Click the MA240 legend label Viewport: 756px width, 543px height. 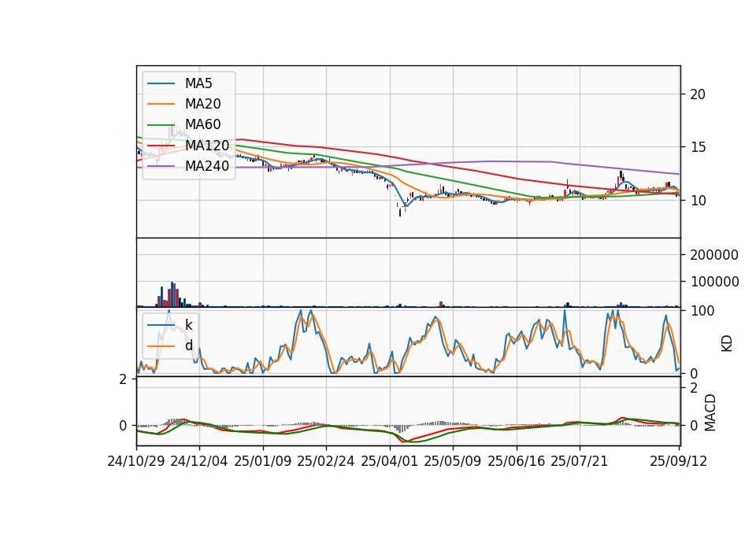pyautogui.click(x=207, y=166)
